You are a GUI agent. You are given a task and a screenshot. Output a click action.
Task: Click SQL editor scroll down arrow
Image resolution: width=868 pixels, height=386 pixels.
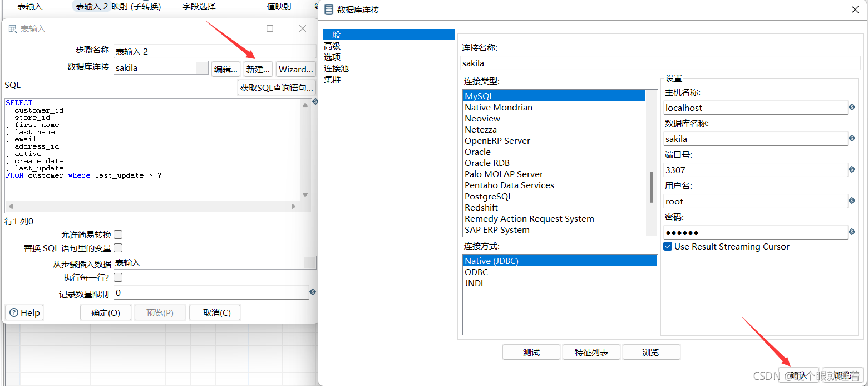(x=305, y=194)
